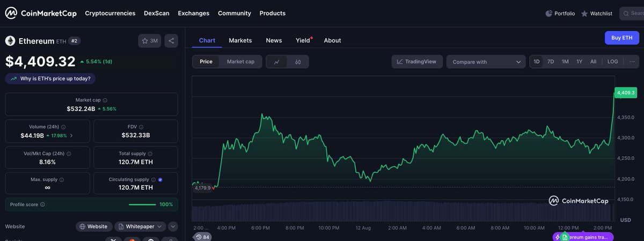Click the $532.33B FDV value

(135, 135)
